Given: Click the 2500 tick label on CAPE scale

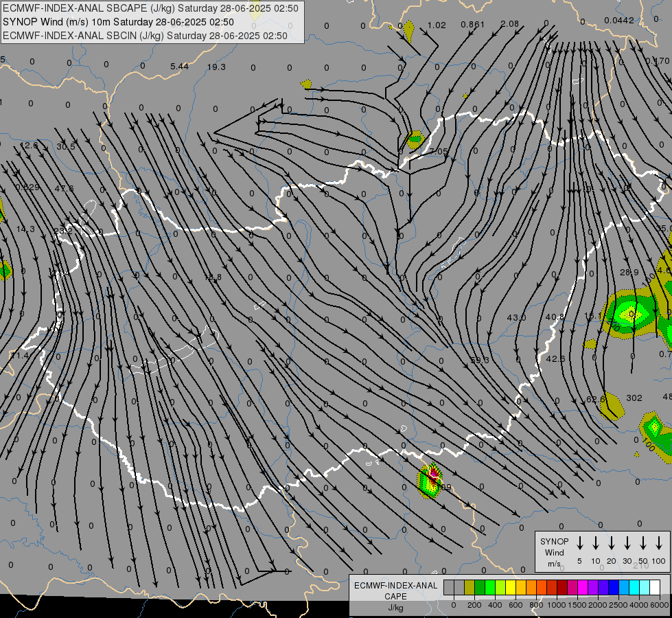Looking at the screenshot, I should click(x=618, y=605).
